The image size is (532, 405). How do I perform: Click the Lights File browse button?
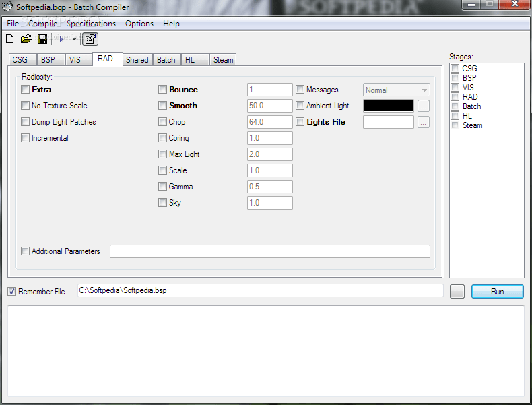(x=423, y=122)
